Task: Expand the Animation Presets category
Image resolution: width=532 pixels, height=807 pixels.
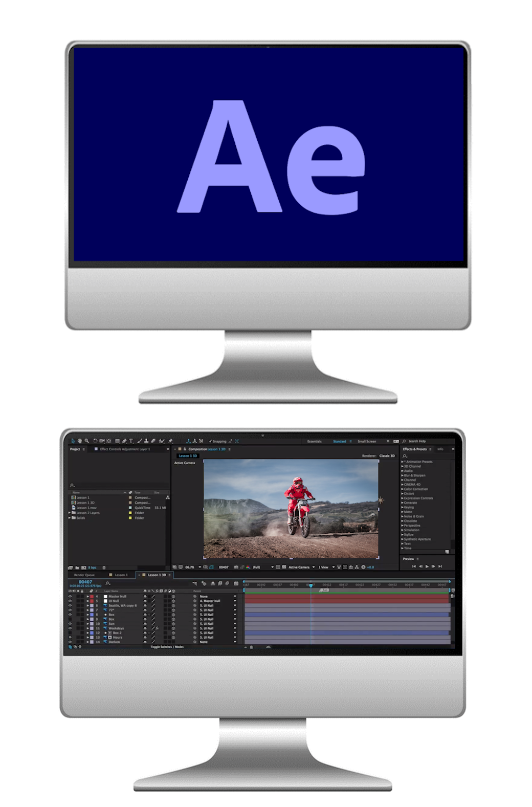Action: tap(402, 462)
